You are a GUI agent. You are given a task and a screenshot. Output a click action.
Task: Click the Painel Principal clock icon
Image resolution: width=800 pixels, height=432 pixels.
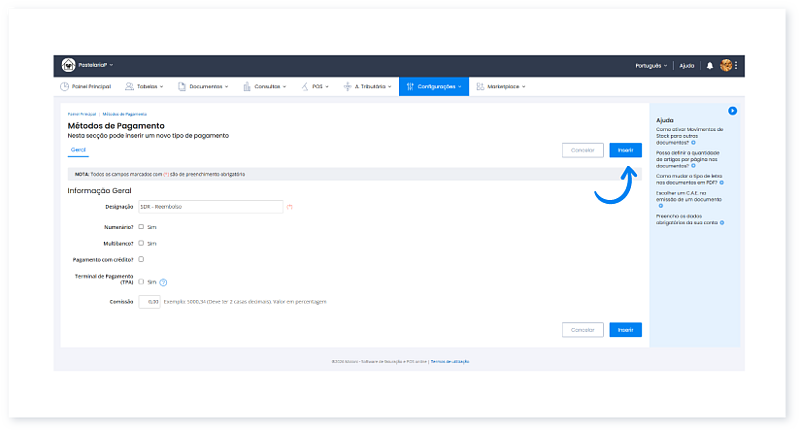point(65,87)
